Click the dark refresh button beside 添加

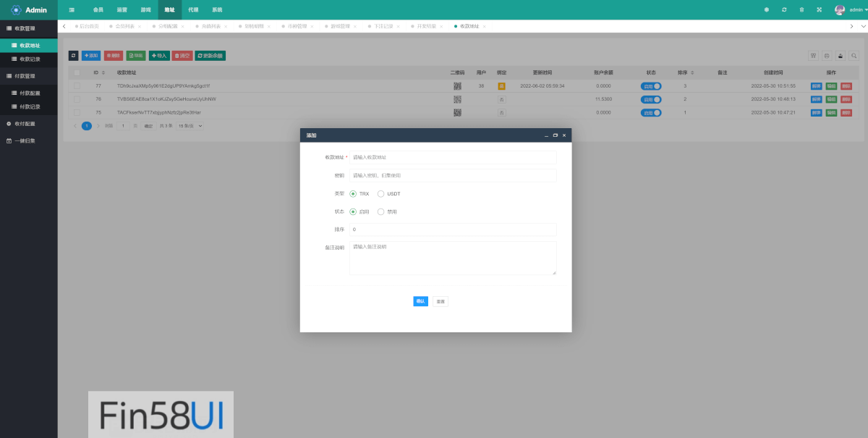[x=73, y=56]
